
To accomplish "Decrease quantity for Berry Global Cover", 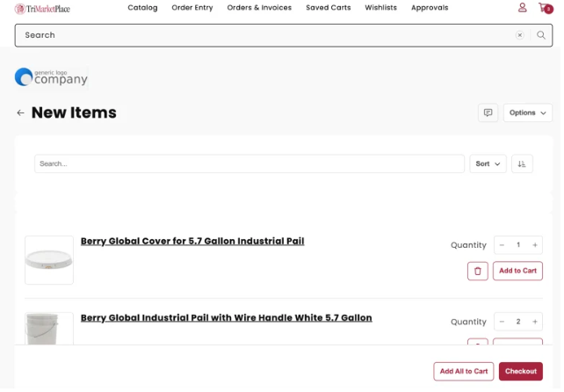I will [502, 245].
